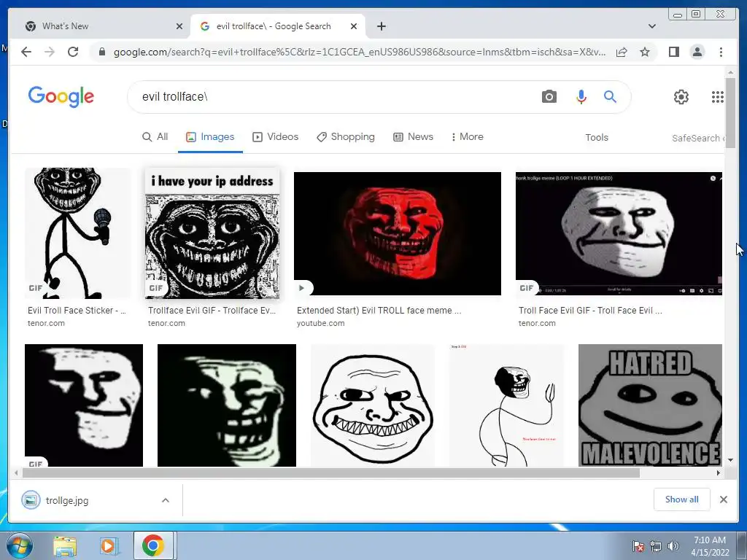This screenshot has height=560, width=747.
Task: Click the lock icon in address bar
Action: pos(101,52)
